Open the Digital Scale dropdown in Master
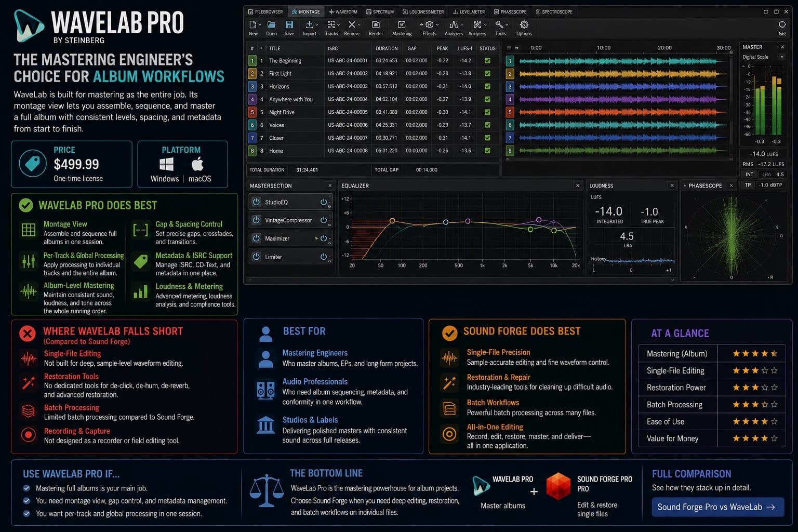This screenshot has width=798, height=532. (x=781, y=57)
